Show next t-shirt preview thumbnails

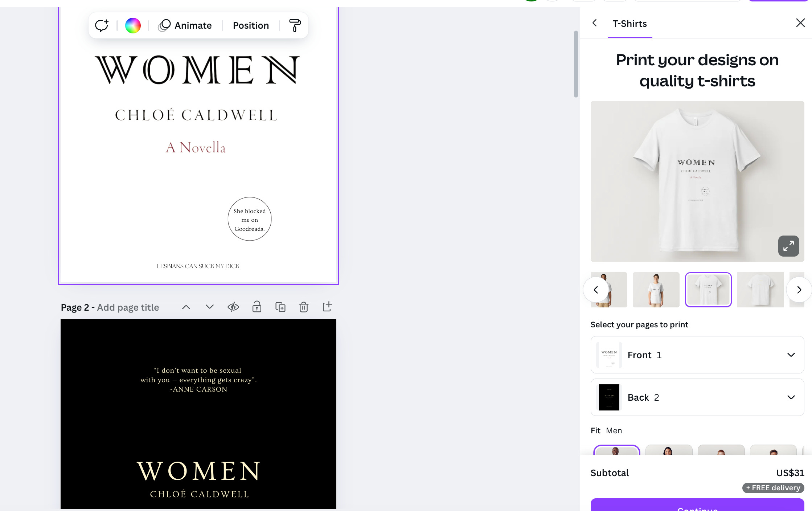[x=799, y=290]
